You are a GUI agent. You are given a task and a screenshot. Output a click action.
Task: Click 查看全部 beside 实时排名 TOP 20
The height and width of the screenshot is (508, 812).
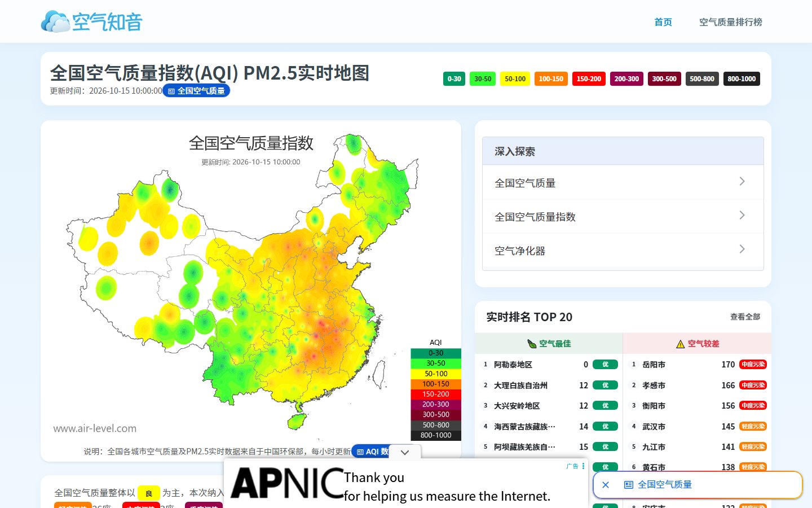[x=745, y=317]
